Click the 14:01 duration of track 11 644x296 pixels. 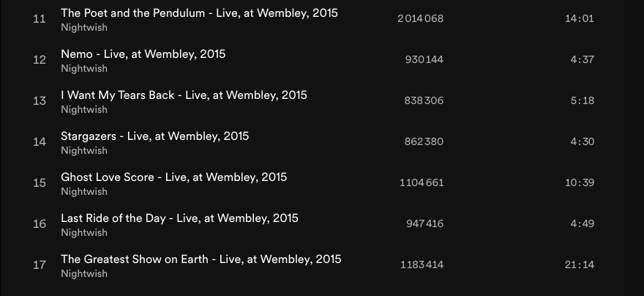[579, 19]
